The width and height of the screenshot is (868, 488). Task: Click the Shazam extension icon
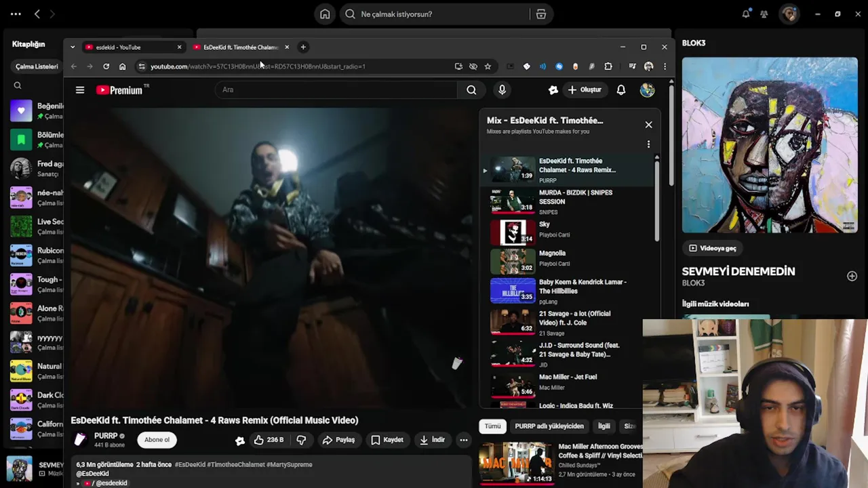point(559,66)
